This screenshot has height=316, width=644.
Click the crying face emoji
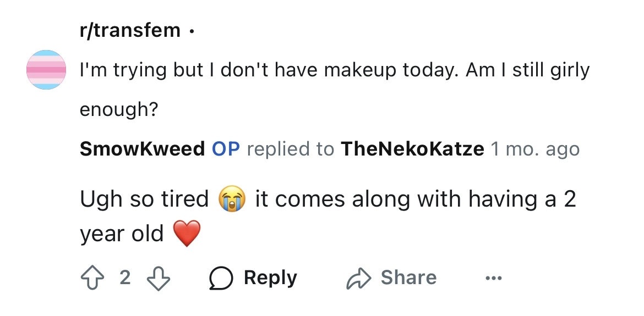pyautogui.click(x=232, y=199)
